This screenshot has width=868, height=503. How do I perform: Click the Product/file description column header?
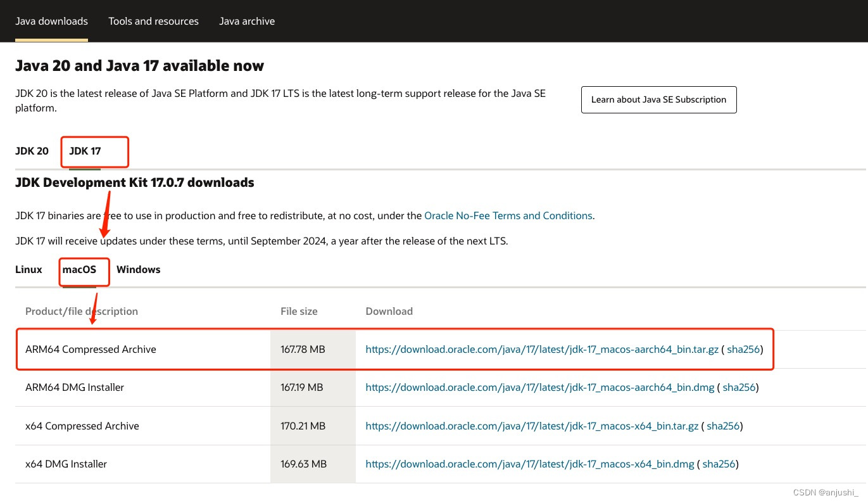pos(82,311)
